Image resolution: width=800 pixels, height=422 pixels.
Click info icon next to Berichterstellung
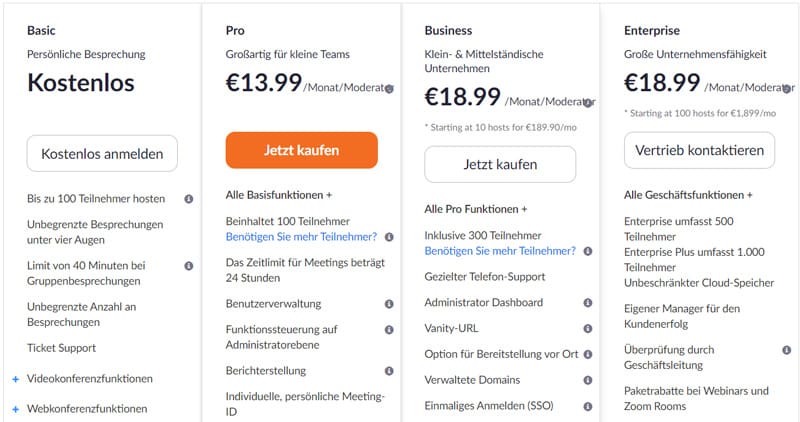pos(389,371)
